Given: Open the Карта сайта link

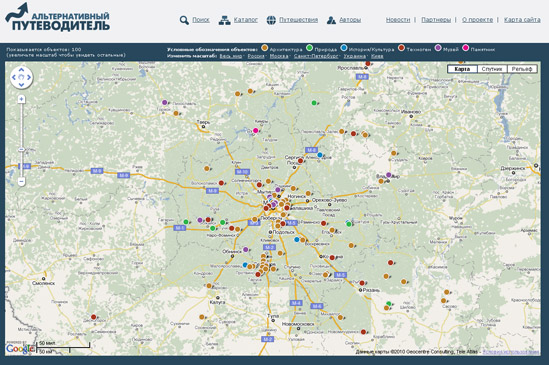Looking at the screenshot, I should [x=522, y=20].
